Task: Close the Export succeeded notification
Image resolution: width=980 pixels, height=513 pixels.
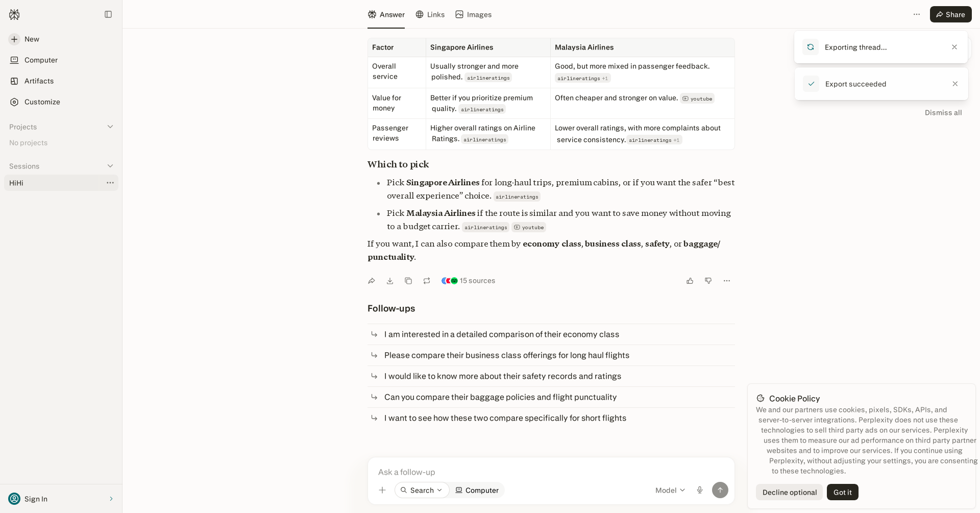Action: pos(955,84)
